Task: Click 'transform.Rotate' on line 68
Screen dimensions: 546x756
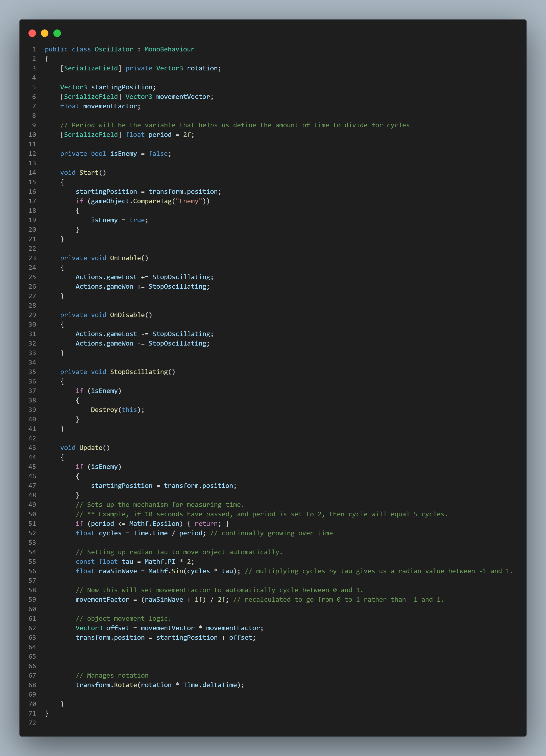Action: pos(106,685)
